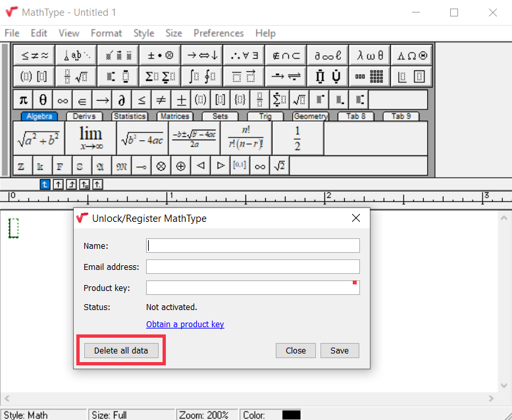Click the Delete all data button
Image resolution: width=512 pixels, height=420 pixels.
coord(121,350)
